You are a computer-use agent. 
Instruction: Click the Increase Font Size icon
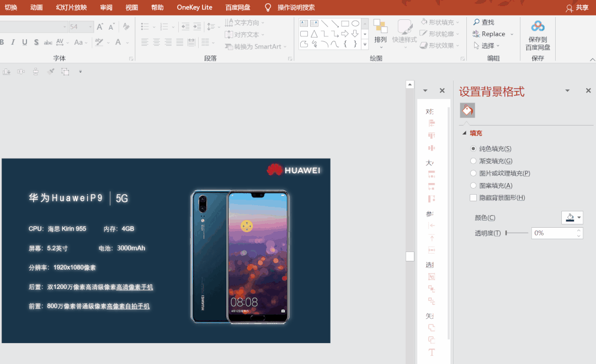click(99, 26)
